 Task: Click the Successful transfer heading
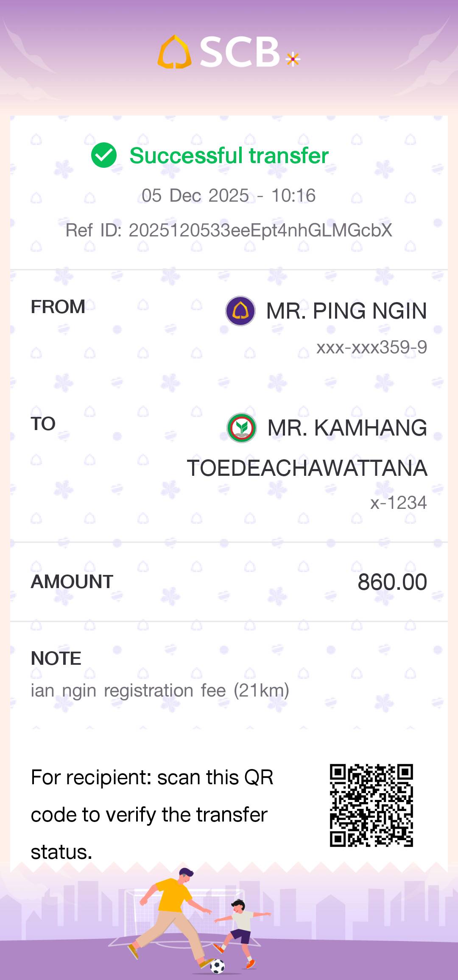229,155
